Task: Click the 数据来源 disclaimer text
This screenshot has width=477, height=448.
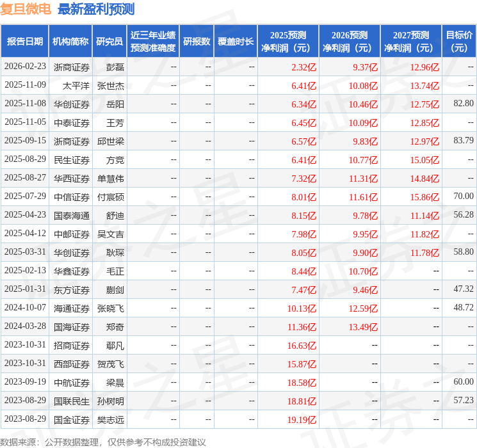Action: [103, 442]
